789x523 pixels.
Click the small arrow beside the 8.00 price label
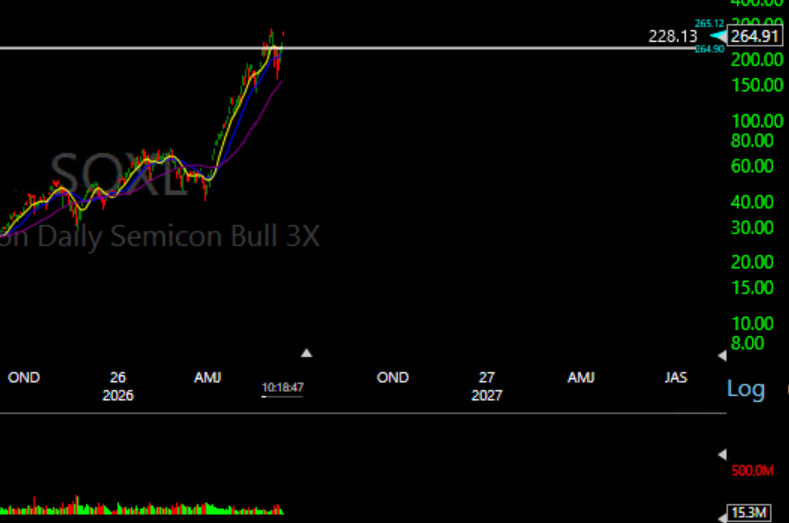click(x=722, y=355)
